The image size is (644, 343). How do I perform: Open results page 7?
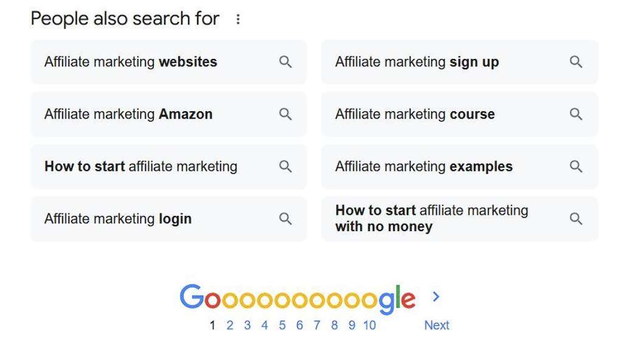[317, 325]
